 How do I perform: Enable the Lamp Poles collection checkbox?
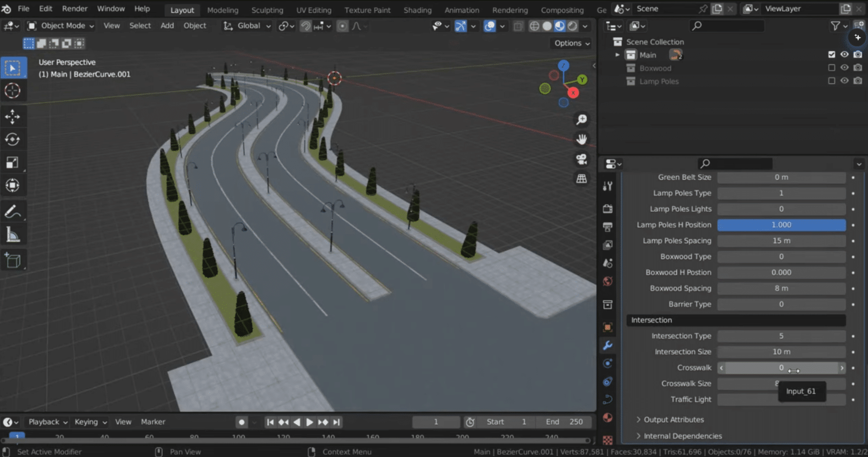click(x=832, y=81)
